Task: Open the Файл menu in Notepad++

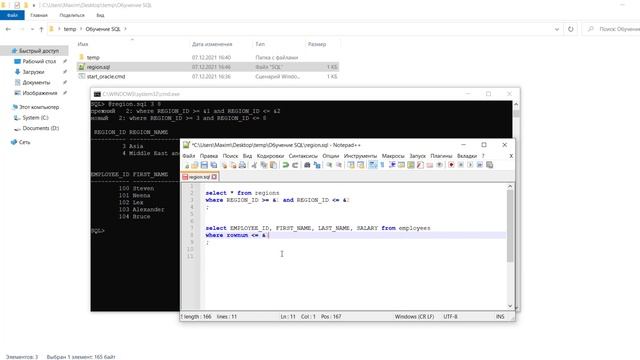Action: 189,156
